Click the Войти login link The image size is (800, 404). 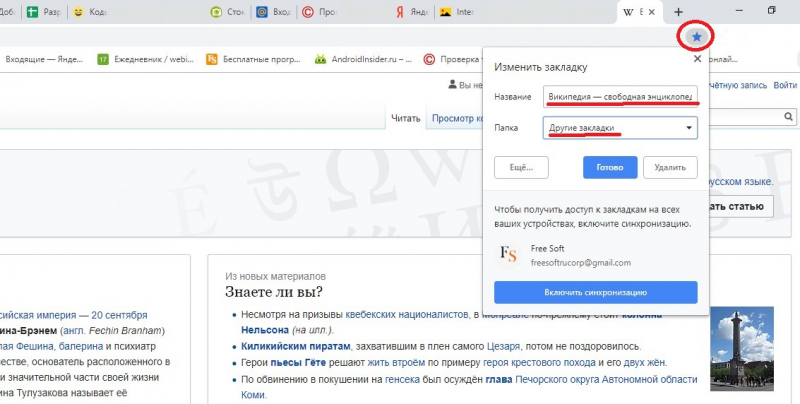tap(785, 85)
